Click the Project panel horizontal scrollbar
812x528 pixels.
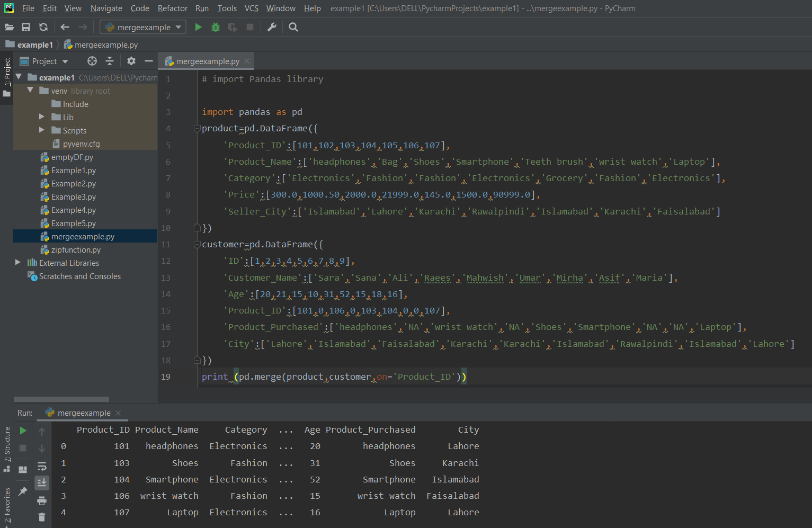point(61,399)
